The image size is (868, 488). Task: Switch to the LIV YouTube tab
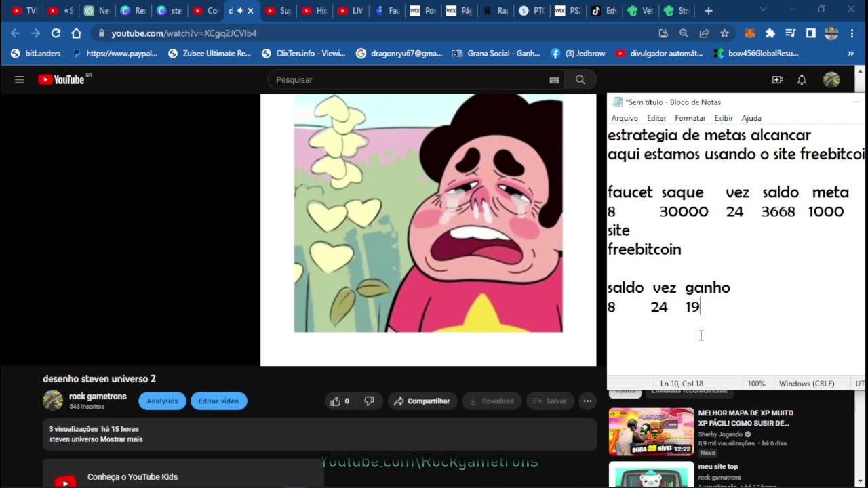351,11
